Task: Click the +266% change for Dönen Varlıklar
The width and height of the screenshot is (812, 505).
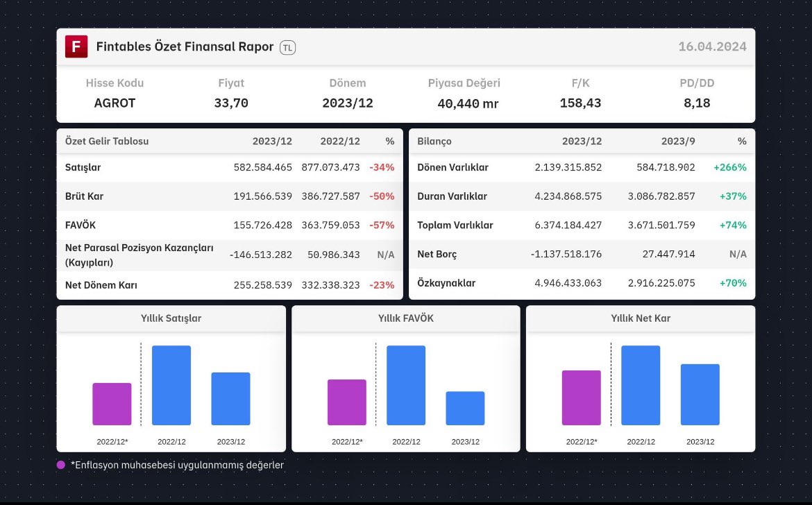Action: coord(730,167)
